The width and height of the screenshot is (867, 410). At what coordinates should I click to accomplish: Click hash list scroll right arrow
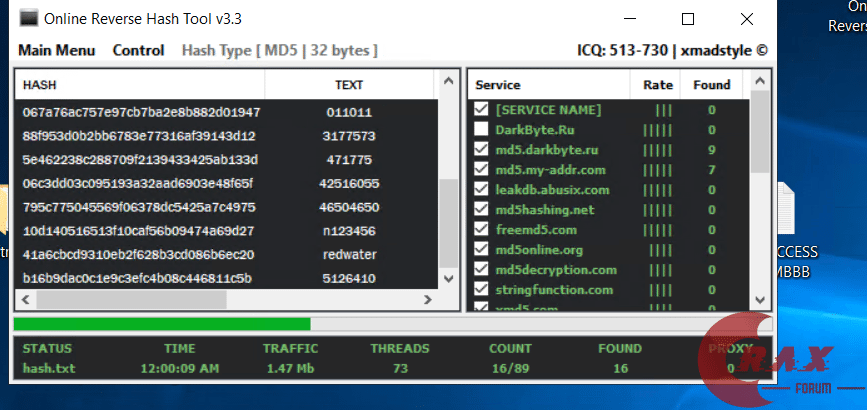(427, 299)
